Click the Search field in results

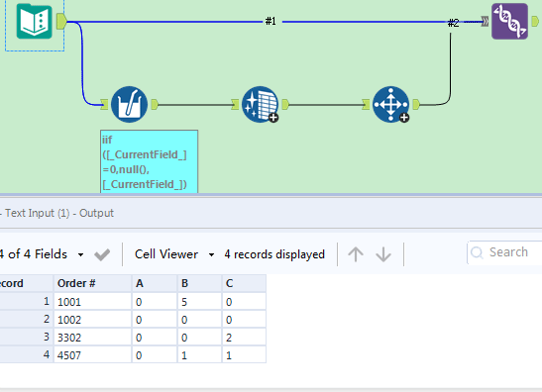(504, 252)
